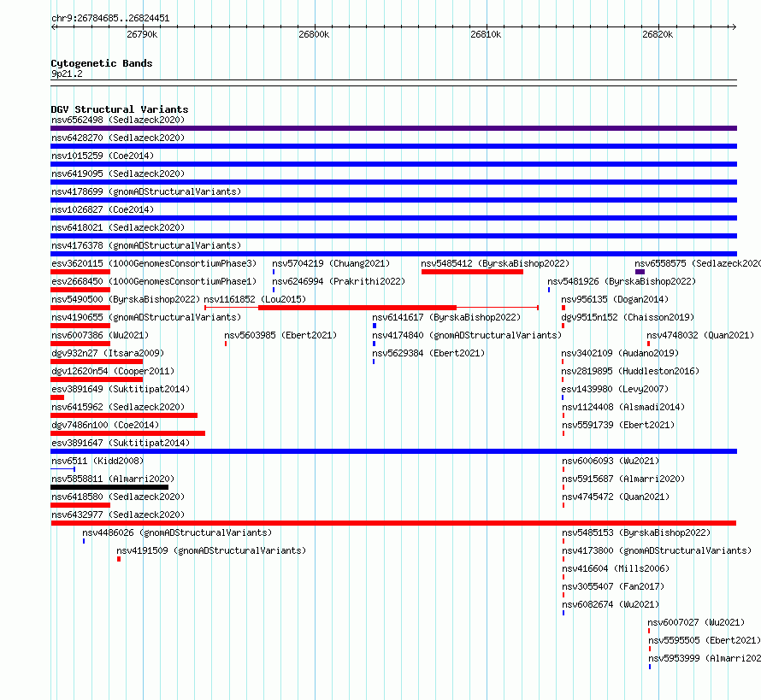Click the 9p21.2 cytogenetic band label
The image size is (761, 700).
coord(67,74)
